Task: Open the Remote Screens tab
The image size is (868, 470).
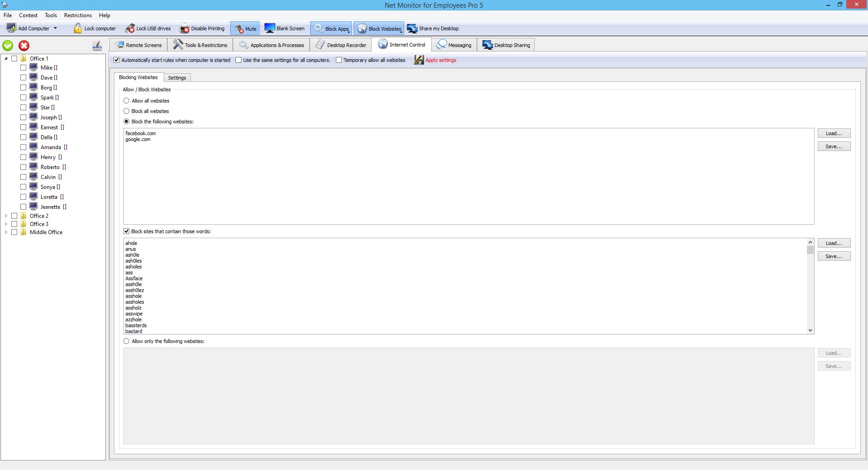Action: (139, 45)
